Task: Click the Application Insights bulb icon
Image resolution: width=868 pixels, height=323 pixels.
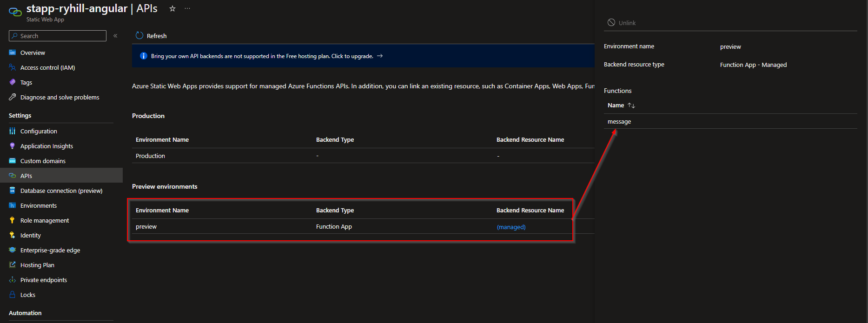Action: click(x=13, y=146)
